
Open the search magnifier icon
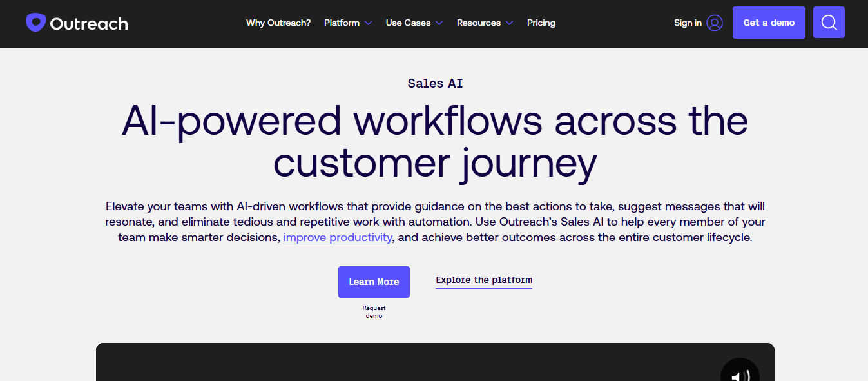pos(829,22)
